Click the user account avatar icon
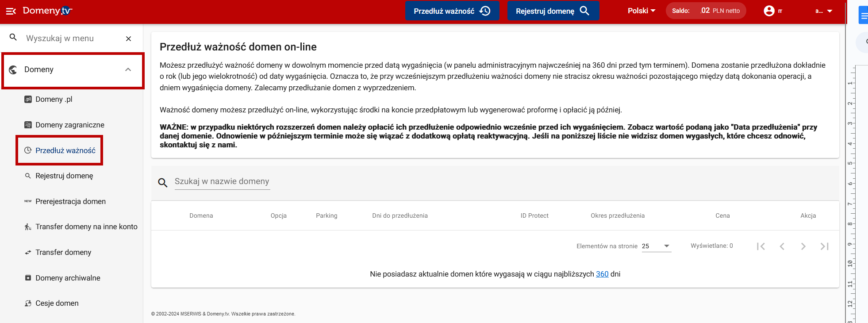868x323 pixels. (769, 11)
